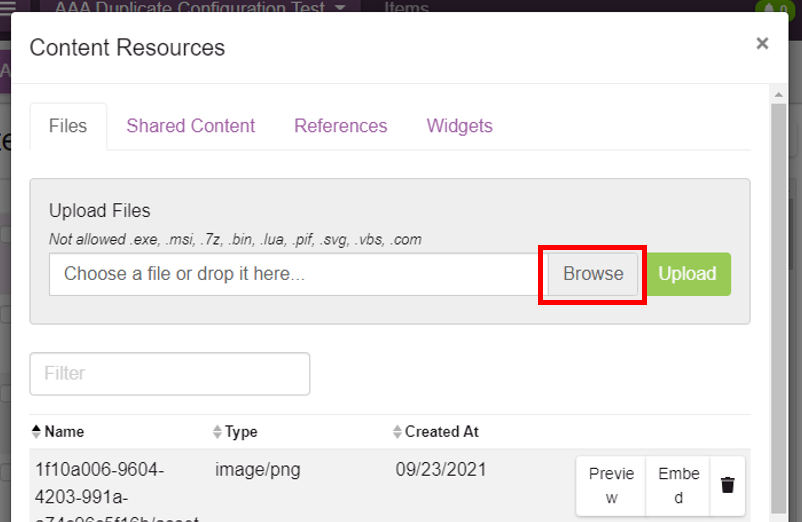This screenshot has width=802, height=522.
Task: Click the green Upload button
Action: [x=687, y=274]
